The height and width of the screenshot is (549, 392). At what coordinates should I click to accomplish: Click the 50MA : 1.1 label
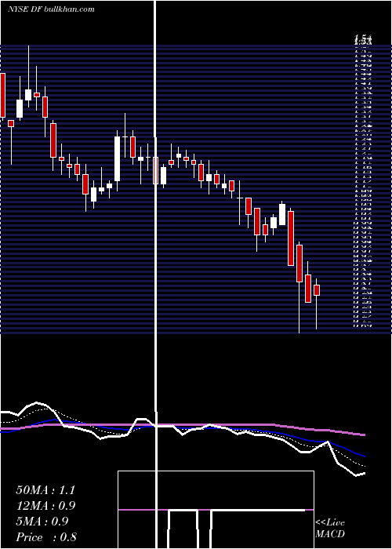pos(45,490)
